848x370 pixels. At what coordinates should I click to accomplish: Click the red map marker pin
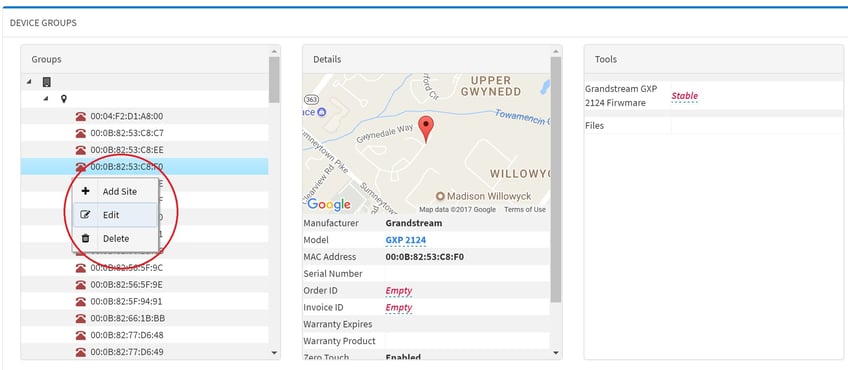pos(426,129)
